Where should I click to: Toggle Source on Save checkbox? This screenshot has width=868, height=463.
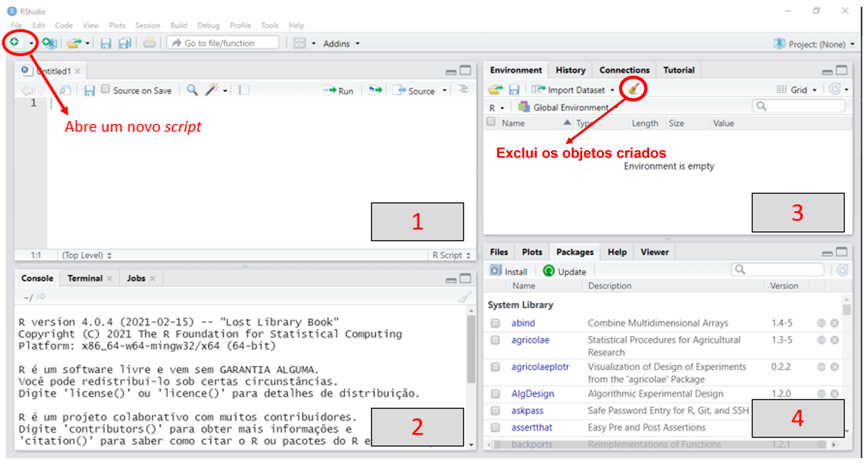[x=105, y=89]
